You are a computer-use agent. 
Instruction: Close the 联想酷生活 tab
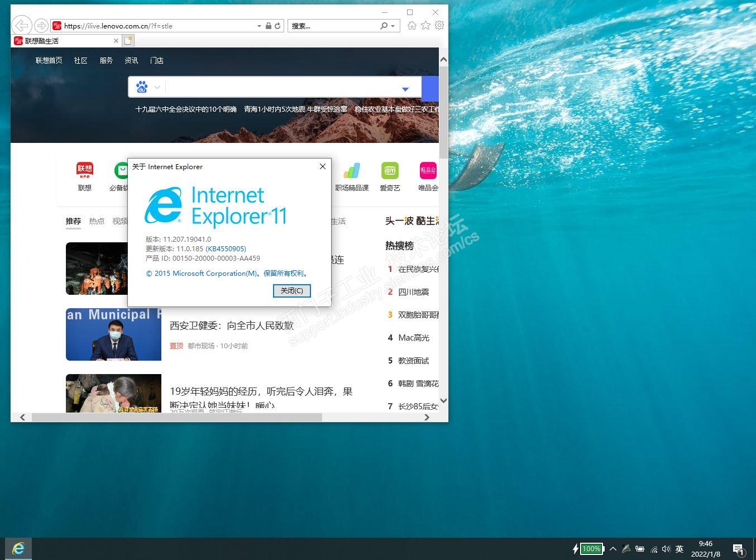[x=116, y=41]
